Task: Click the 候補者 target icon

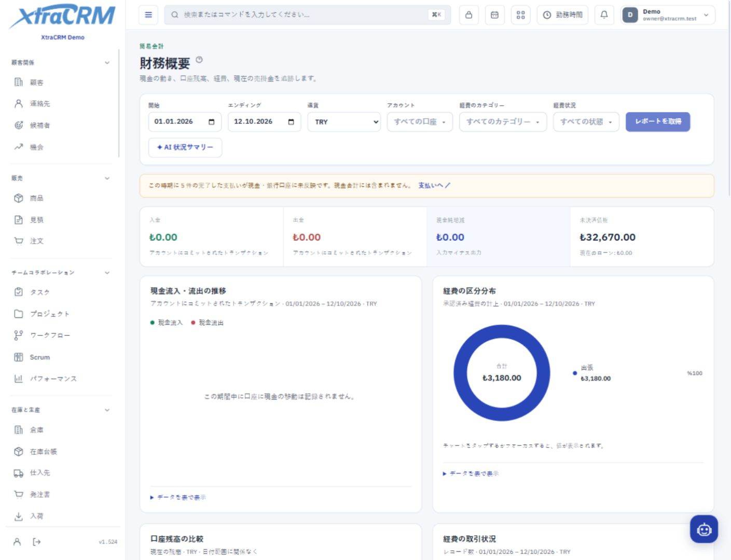Action: (19, 125)
